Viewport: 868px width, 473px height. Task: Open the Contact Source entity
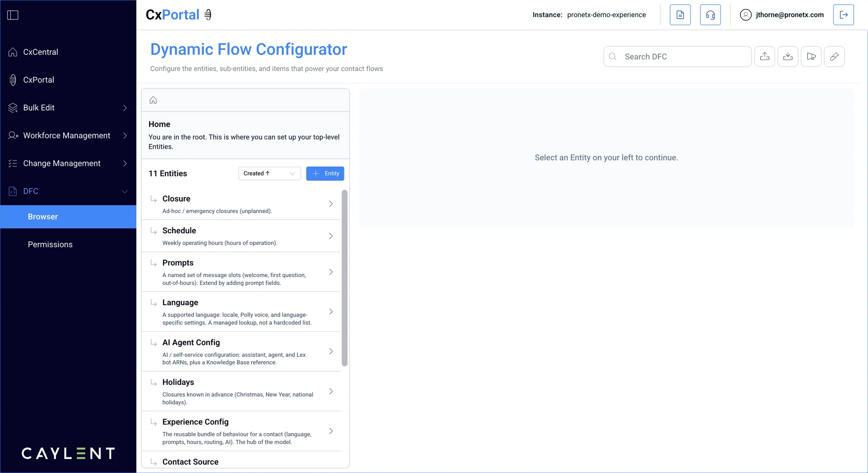click(241, 460)
